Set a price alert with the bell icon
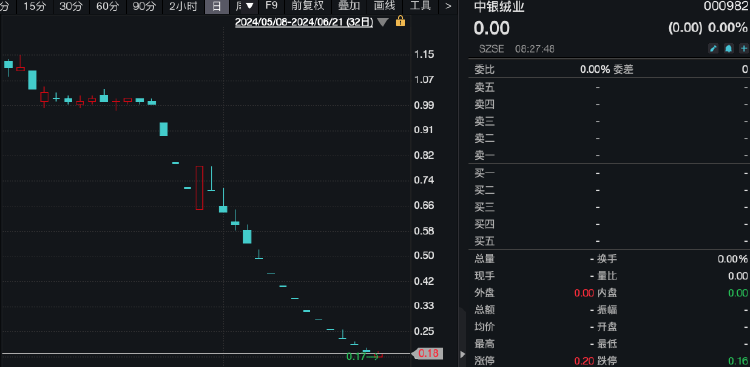Screen dimensions: 750x367 [728, 49]
